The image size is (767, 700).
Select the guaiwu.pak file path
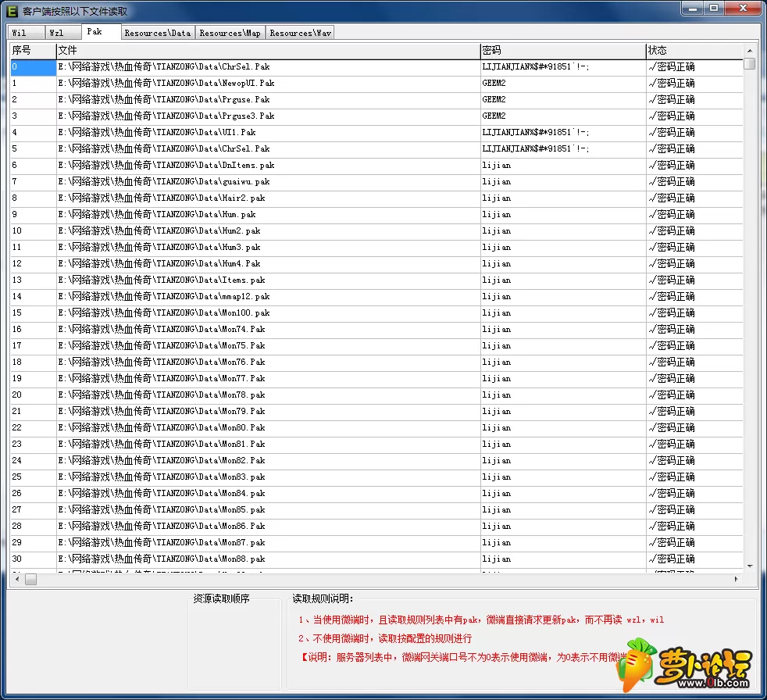[x=164, y=181]
